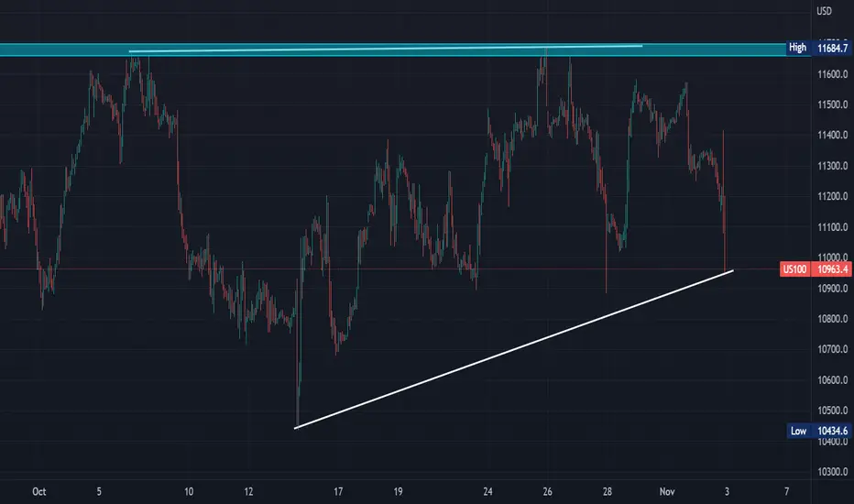The height and width of the screenshot is (504, 854).
Task: Select the white ascending trend line
Action: click(514, 349)
